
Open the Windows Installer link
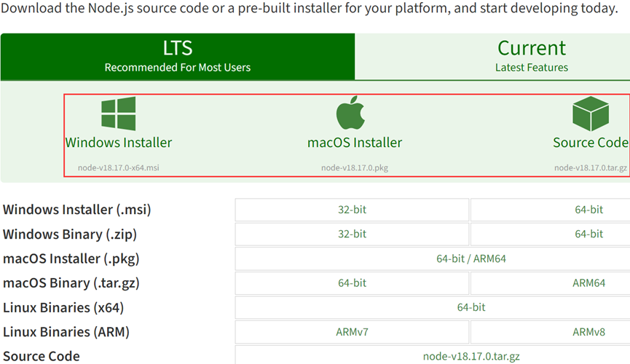pyautogui.click(x=119, y=143)
